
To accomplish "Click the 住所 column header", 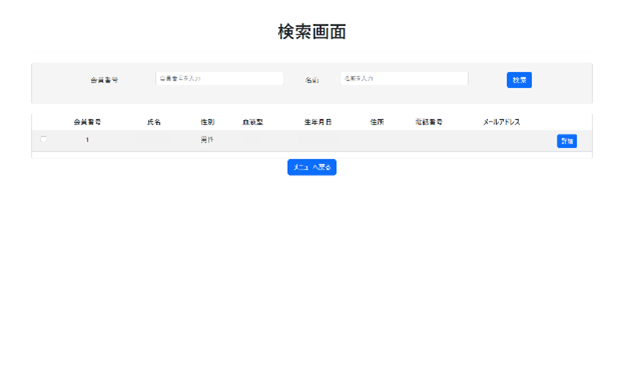I will coord(377,122).
